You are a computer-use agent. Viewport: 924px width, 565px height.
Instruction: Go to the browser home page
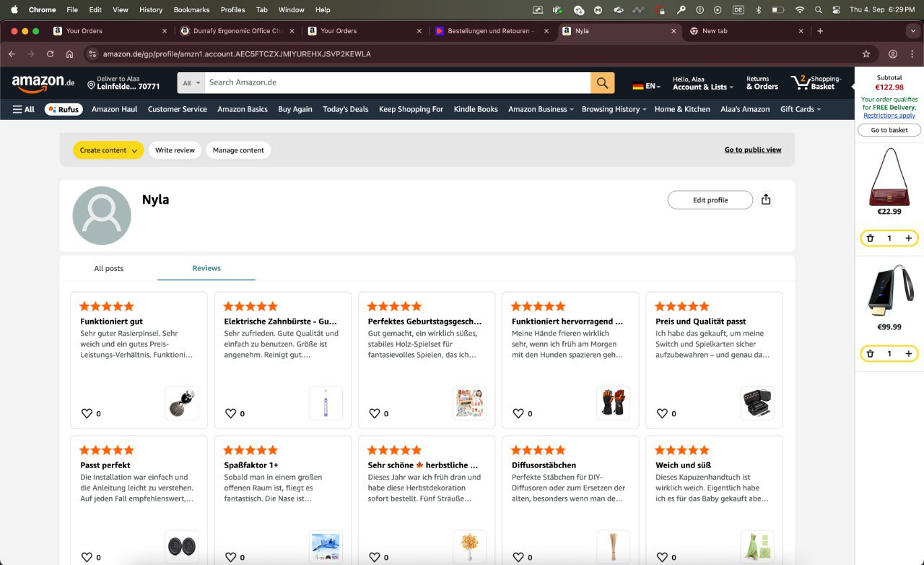point(69,54)
